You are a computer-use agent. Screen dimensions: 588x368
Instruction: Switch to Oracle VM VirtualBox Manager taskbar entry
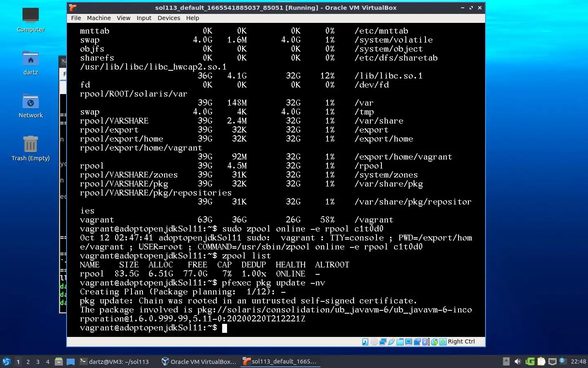click(x=199, y=361)
